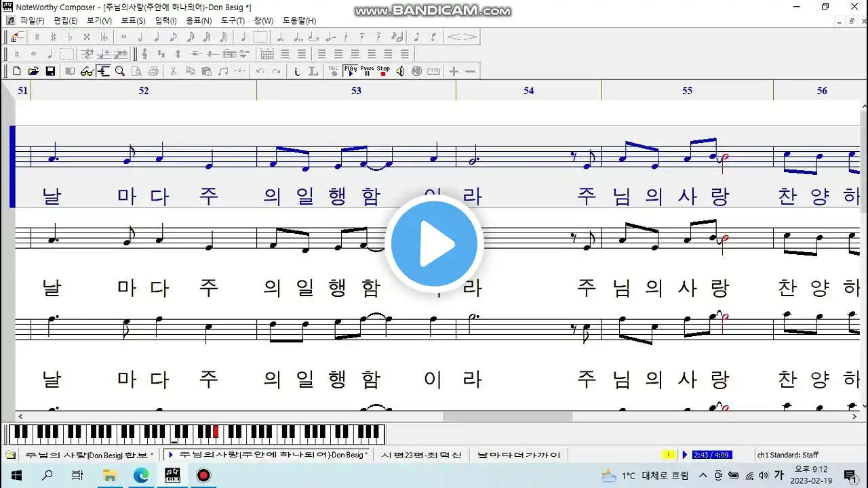Select eighth note duration
This screenshot has width=868, height=488.
click(x=174, y=37)
